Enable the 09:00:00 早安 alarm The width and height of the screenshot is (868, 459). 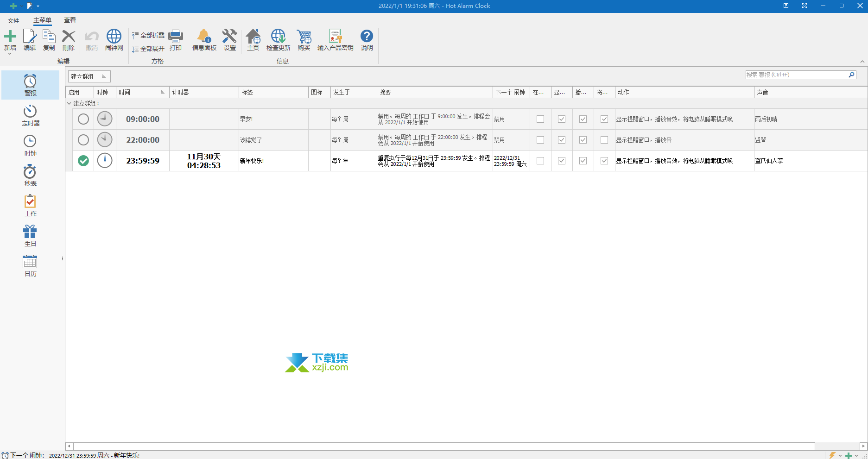click(x=83, y=119)
